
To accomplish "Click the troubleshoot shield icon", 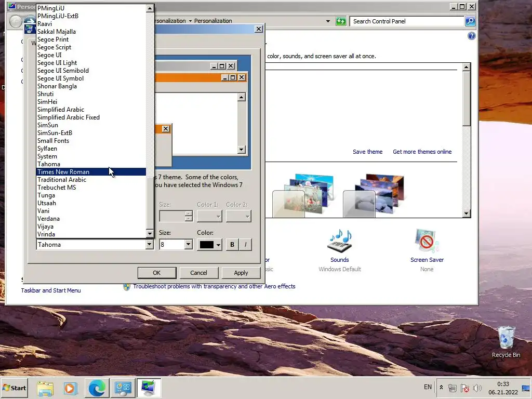I will pyautogui.click(x=127, y=287).
